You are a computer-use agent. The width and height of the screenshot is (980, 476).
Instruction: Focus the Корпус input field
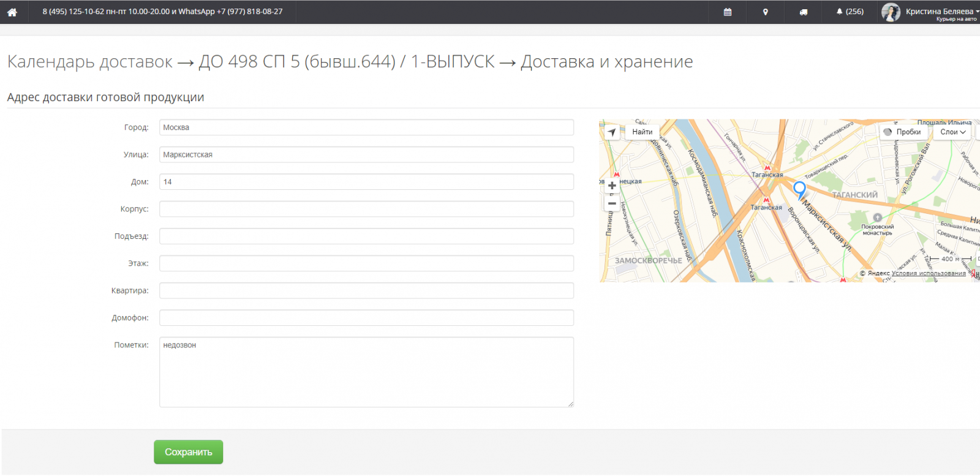click(366, 209)
